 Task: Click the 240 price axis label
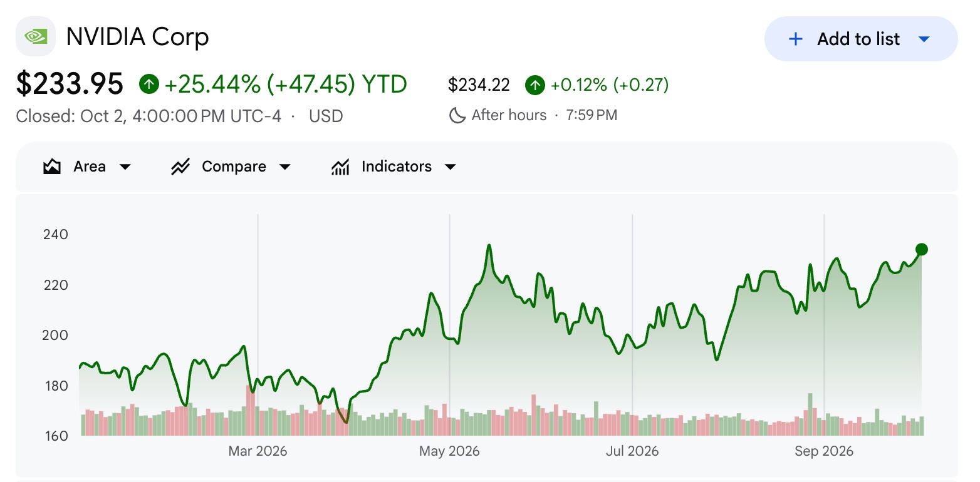tap(55, 235)
